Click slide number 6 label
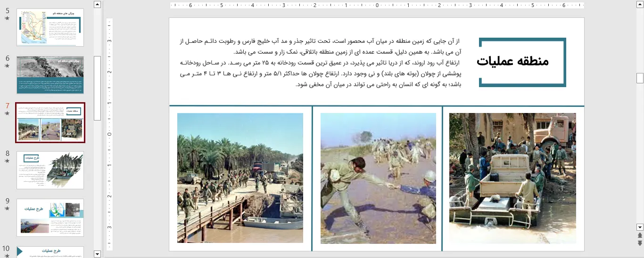 click(7, 58)
